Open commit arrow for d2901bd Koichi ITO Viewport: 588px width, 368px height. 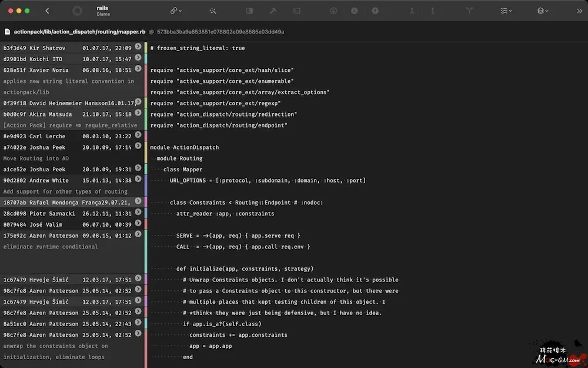(138, 58)
